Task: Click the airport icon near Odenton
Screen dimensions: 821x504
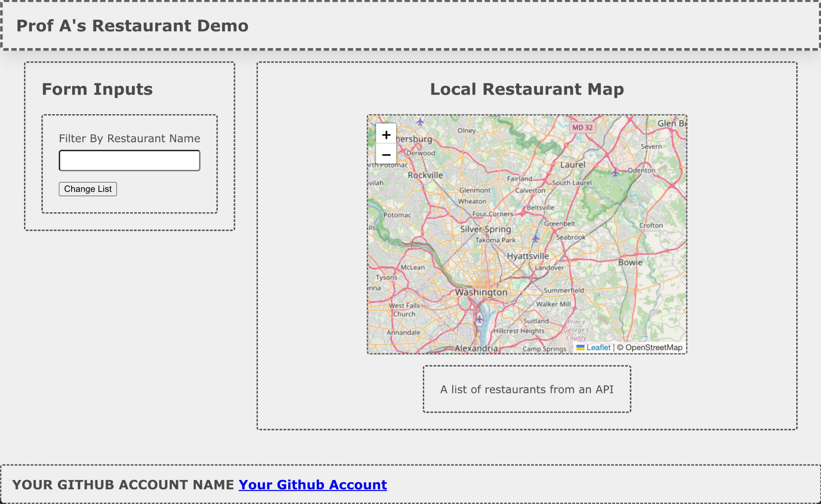Action: [615, 172]
